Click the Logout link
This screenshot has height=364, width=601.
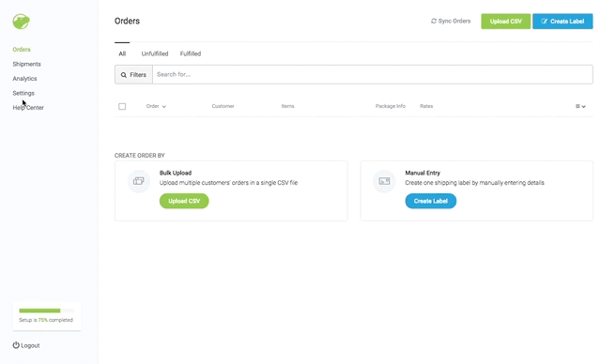26,345
